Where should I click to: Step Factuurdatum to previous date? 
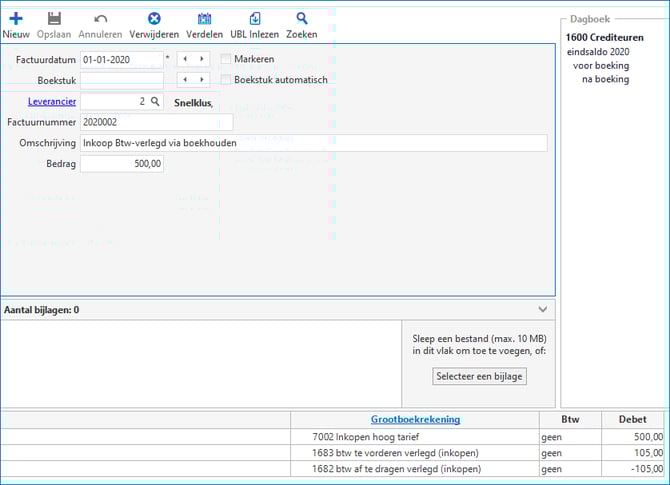point(185,60)
